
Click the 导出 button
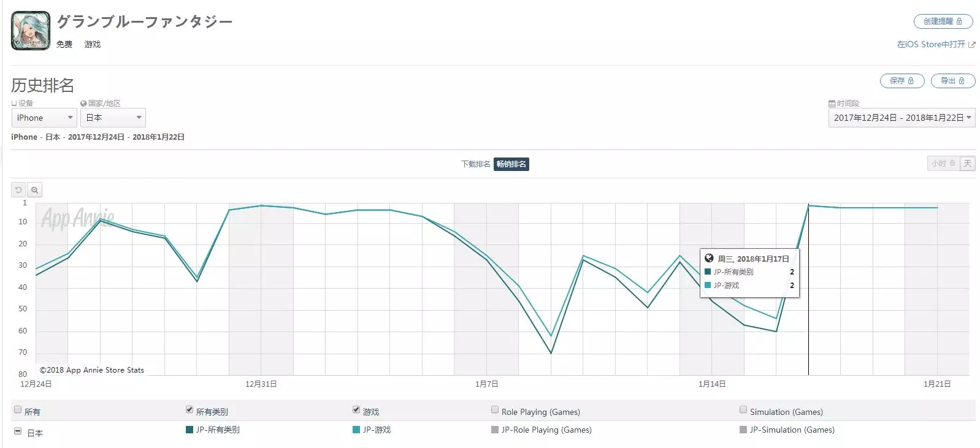tap(953, 81)
